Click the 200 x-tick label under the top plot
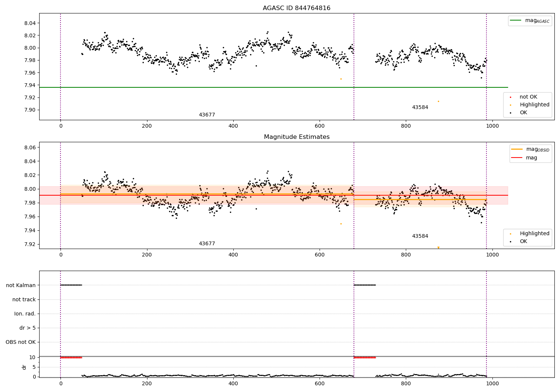 [x=147, y=126]
